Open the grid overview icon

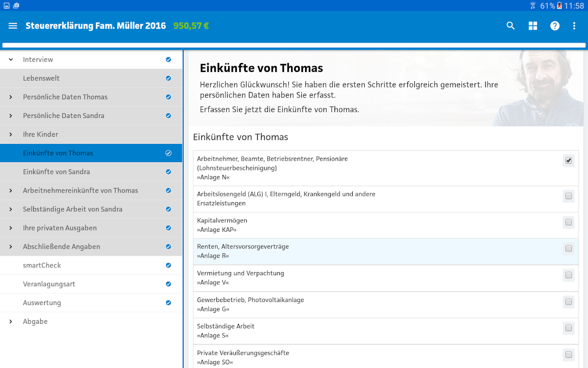point(533,26)
